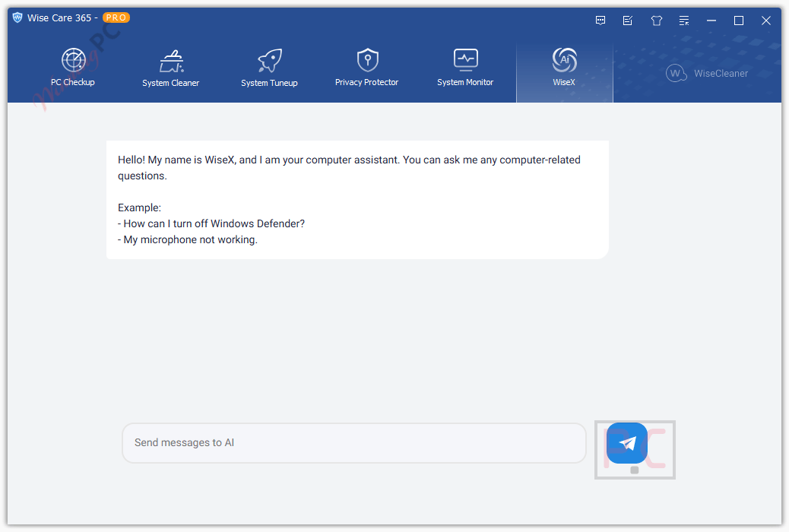
Task: Click the PRO badge
Action: click(x=116, y=17)
